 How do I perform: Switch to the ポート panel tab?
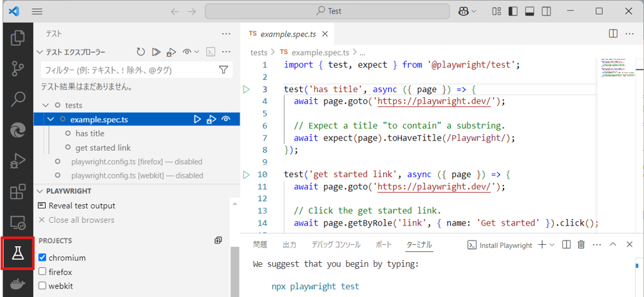[x=384, y=245]
